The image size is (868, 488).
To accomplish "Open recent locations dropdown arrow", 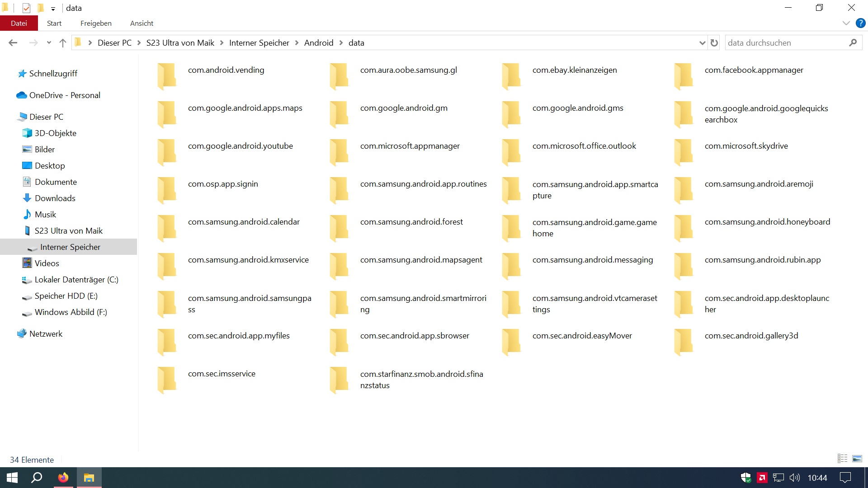I will coord(49,43).
